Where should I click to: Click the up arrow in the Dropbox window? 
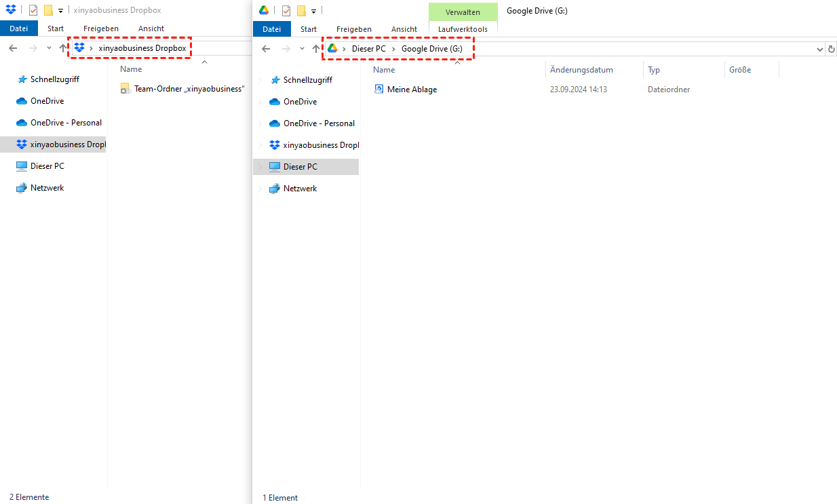tap(64, 48)
